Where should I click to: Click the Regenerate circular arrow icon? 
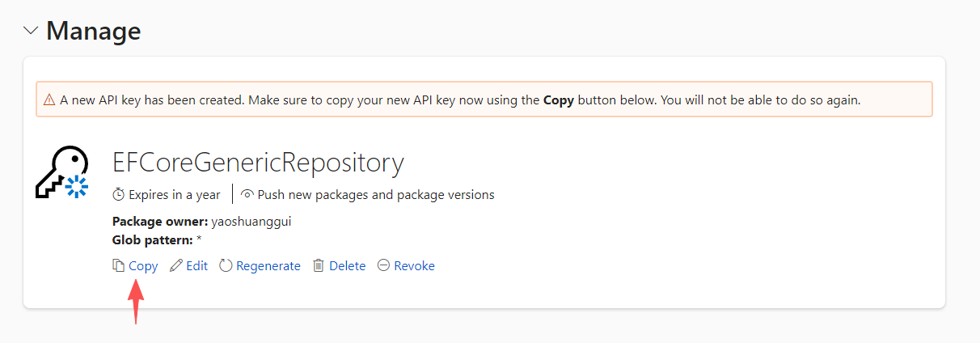pyautogui.click(x=226, y=265)
